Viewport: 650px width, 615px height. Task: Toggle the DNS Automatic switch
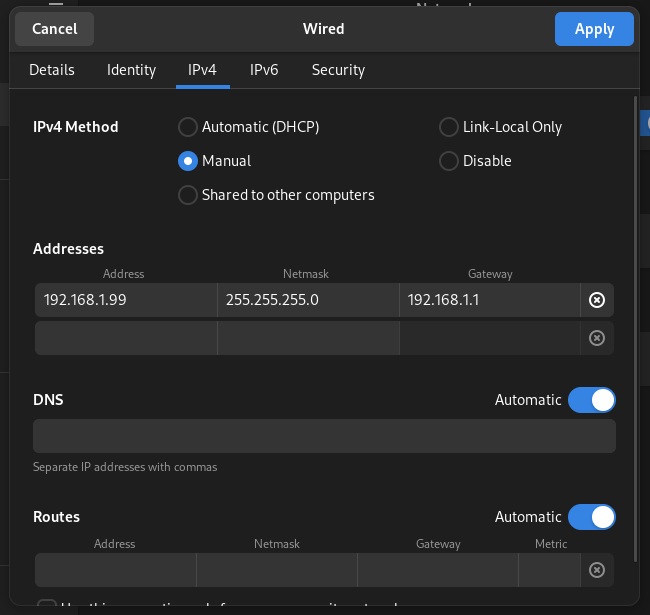pos(592,400)
